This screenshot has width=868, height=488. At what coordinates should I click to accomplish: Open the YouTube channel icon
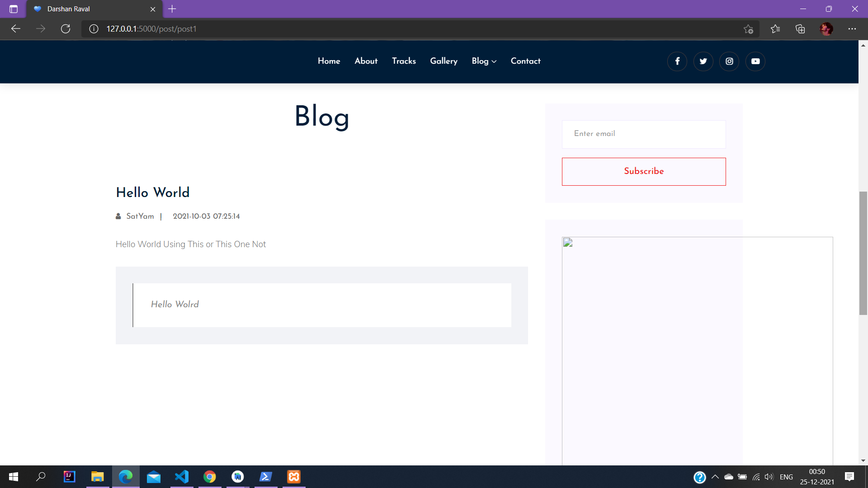755,61
